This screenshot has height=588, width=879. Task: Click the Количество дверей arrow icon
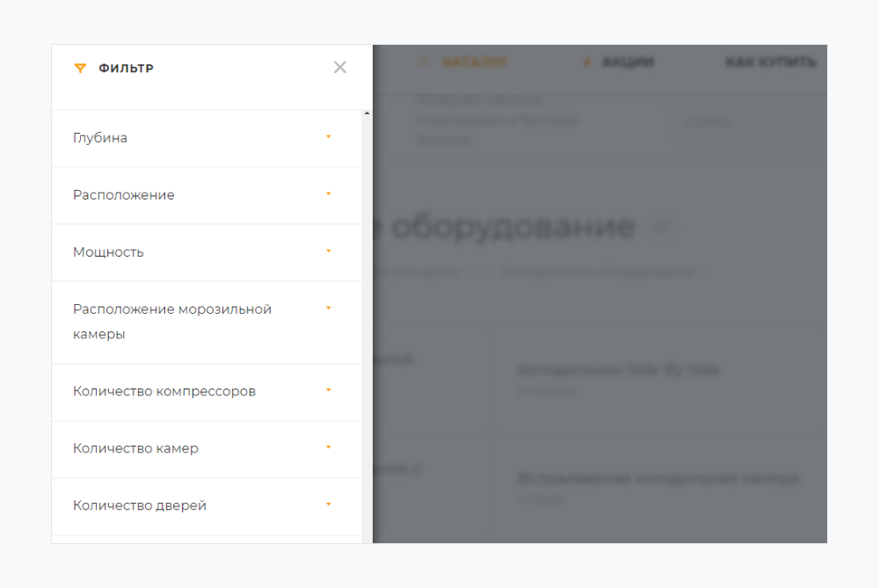[329, 505]
